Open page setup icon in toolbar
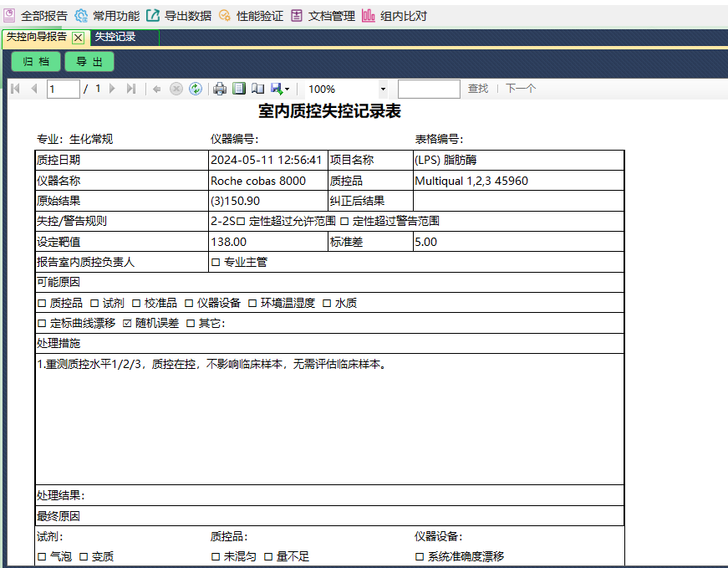The image size is (728, 568). pos(257,89)
